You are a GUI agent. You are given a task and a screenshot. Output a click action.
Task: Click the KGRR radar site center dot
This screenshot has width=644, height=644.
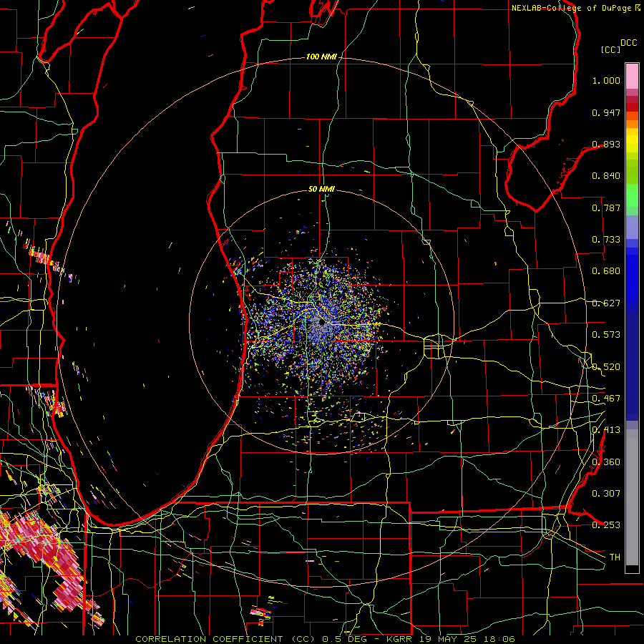(x=321, y=323)
